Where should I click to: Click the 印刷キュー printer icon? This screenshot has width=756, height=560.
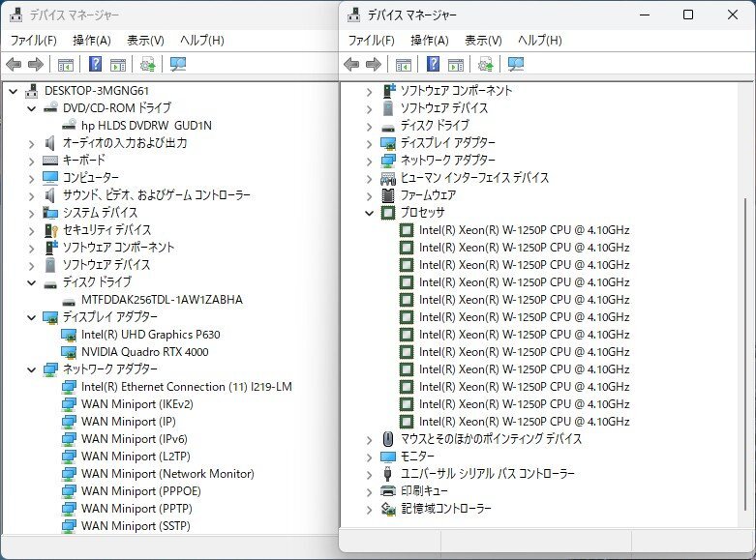click(x=388, y=490)
